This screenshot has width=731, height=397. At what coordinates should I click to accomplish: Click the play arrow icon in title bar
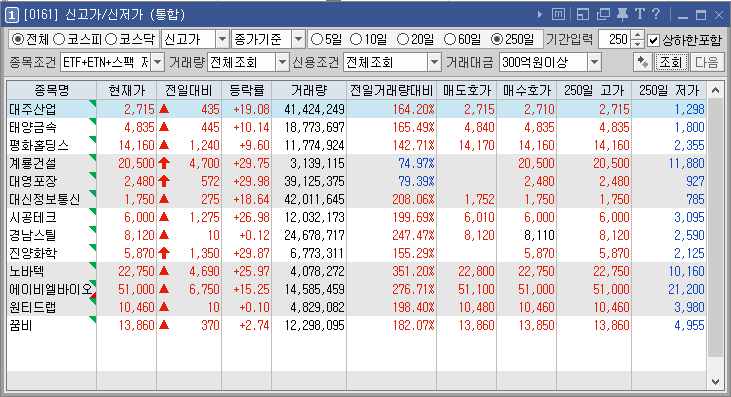click(x=540, y=14)
